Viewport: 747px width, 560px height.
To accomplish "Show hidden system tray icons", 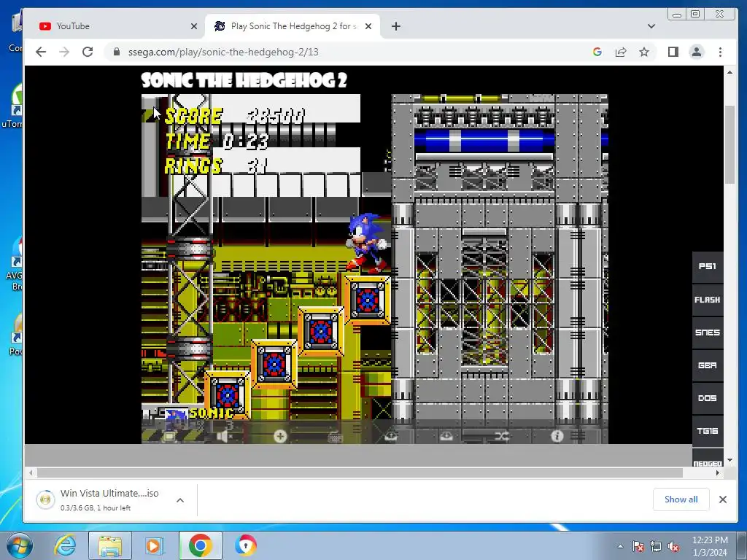I will pyautogui.click(x=620, y=546).
